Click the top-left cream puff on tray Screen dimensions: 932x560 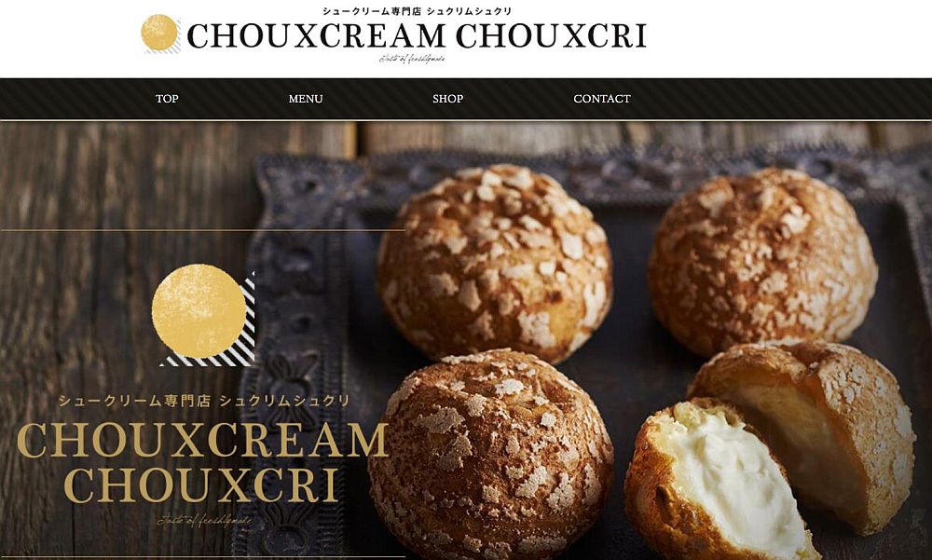coord(495,262)
